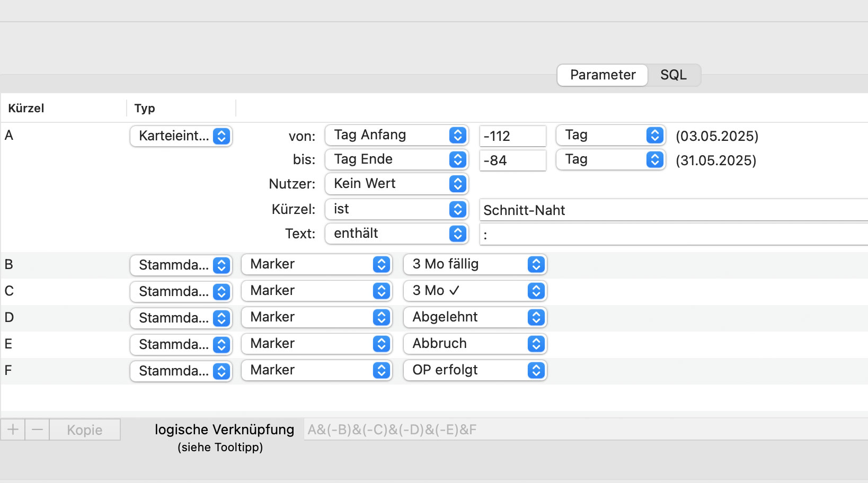Open the Kein Wert Nutzer dropdown
The height and width of the screenshot is (483, 868).
coord(396,184)
